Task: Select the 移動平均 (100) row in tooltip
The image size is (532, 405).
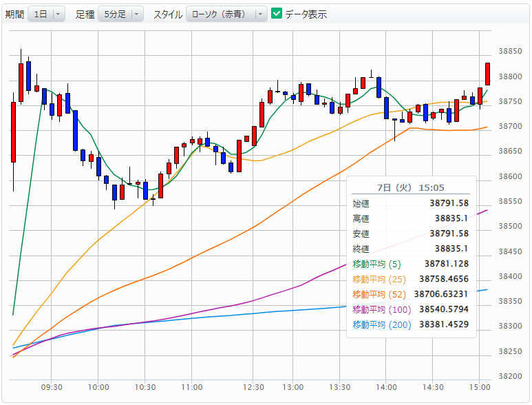Action: pos(410,309)
